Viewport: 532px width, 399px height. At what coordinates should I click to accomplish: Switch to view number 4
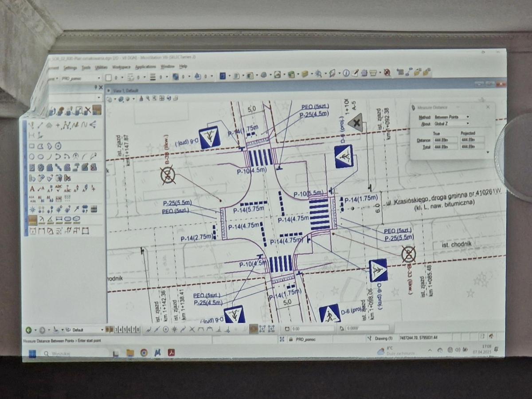tap(120, 329)
